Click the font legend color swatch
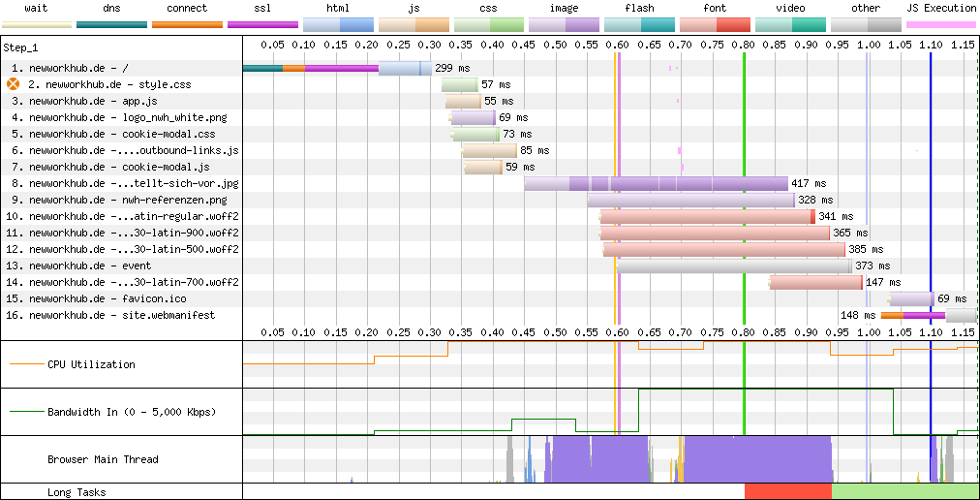This screenshot has height=500, width=980. point(715,24)
